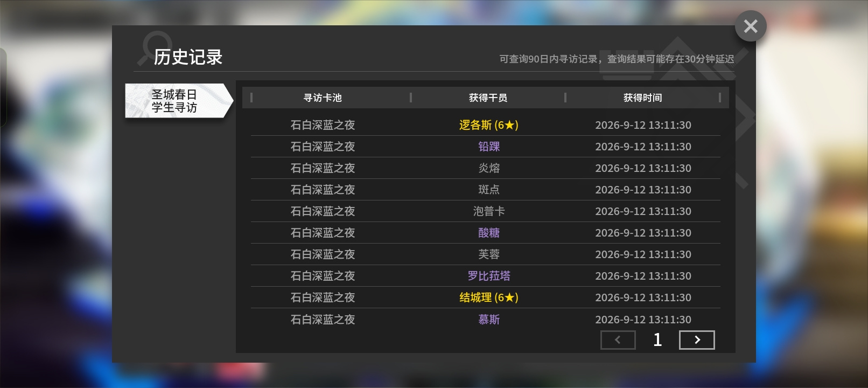Go to the next page of records

coord(697,340)
